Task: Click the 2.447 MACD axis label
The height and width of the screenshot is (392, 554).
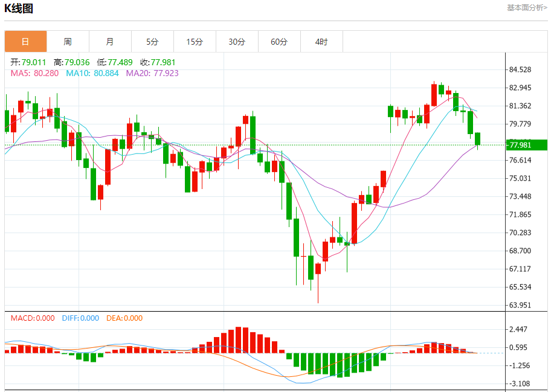Action: coord(518,330)
